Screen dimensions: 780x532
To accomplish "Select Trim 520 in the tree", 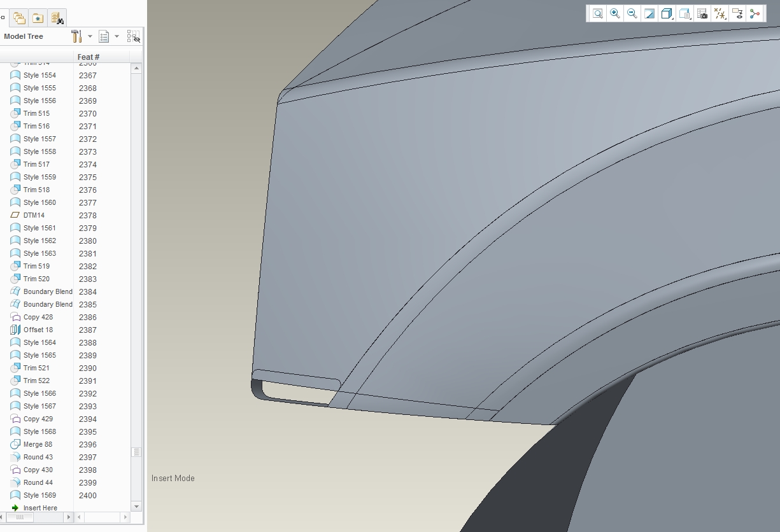I will click(36, 279).
